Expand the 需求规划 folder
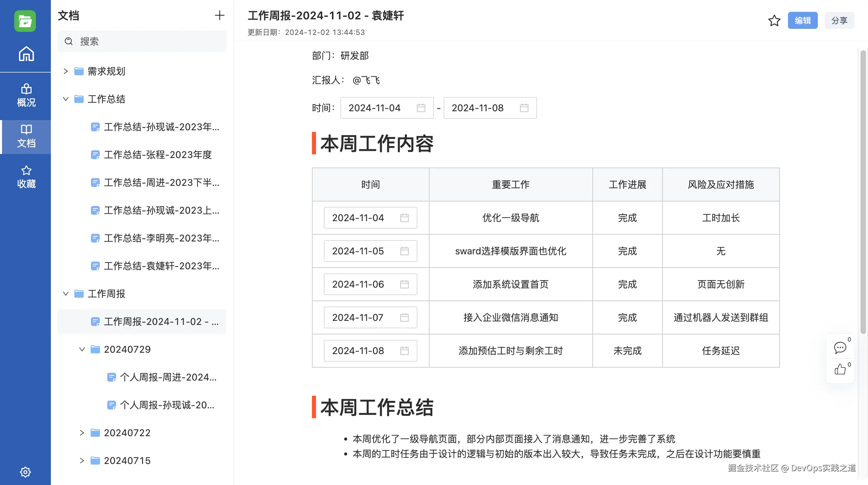The image size is (868, 485). pyautogui.click(x=66, y=71)
